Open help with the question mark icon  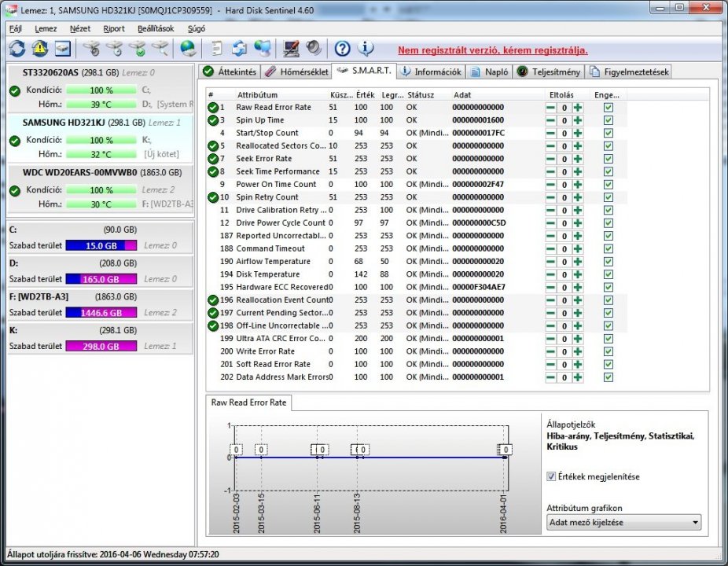click(x=343, y=49)
